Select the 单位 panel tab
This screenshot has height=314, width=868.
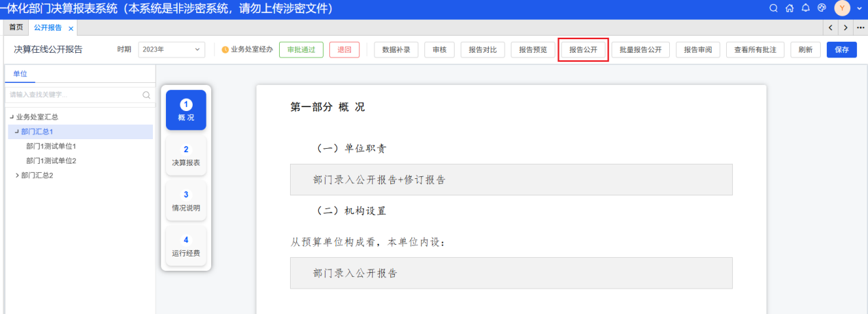pos(21,74)
